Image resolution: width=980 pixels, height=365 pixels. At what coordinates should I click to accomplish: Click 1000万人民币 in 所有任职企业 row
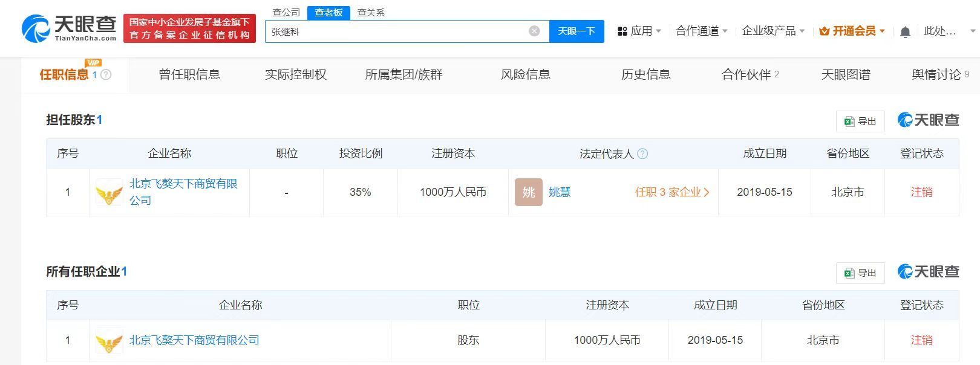point(607,340)
